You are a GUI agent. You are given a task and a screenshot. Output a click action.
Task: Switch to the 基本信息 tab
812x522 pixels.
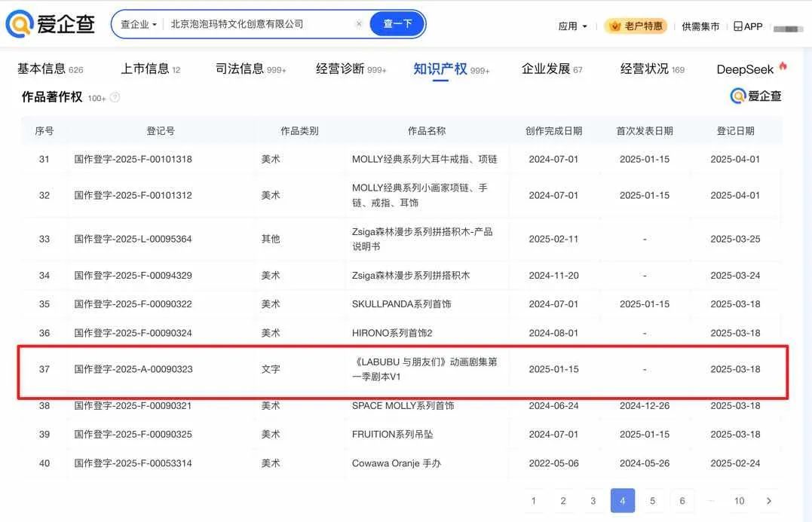(51, 69)
